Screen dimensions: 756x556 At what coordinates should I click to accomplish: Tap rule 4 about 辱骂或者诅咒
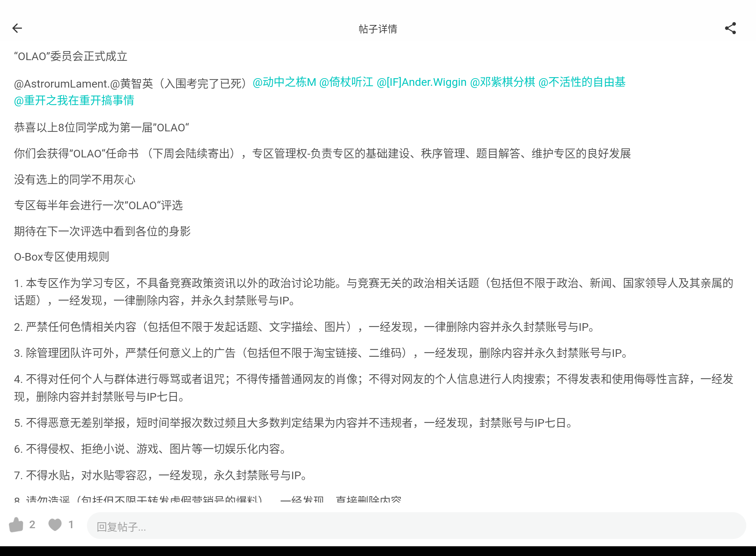[x=374, y=388]
